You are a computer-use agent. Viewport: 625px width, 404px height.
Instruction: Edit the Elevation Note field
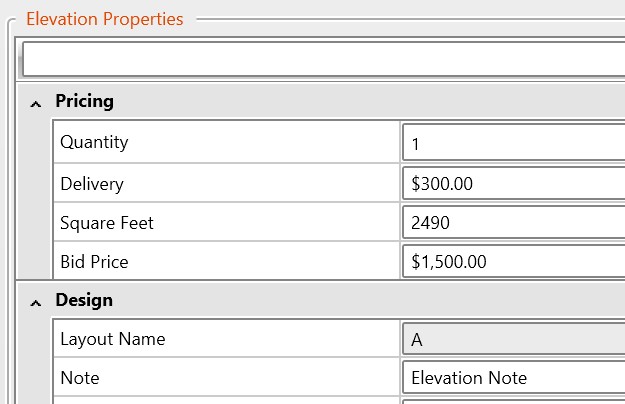tap(514, 378)
